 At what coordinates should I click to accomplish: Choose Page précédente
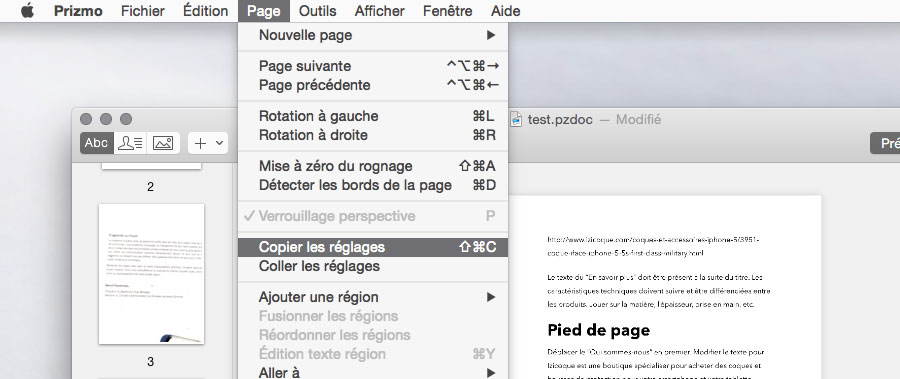pos(373,85)
